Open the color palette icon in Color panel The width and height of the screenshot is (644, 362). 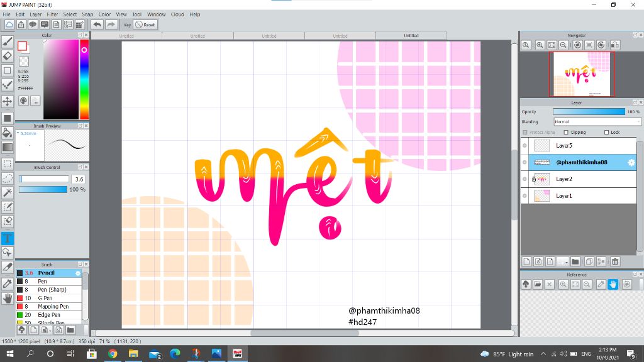[23, 101]
